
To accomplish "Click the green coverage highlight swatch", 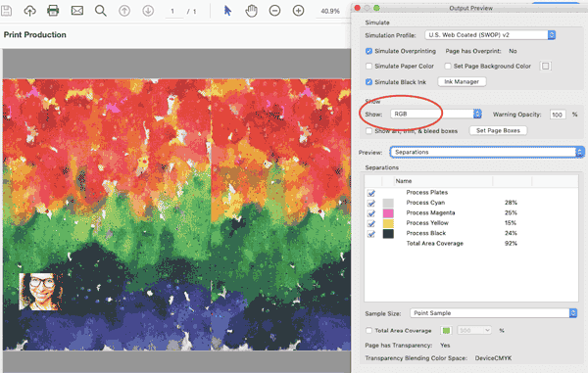I will (x=446, y=330).
